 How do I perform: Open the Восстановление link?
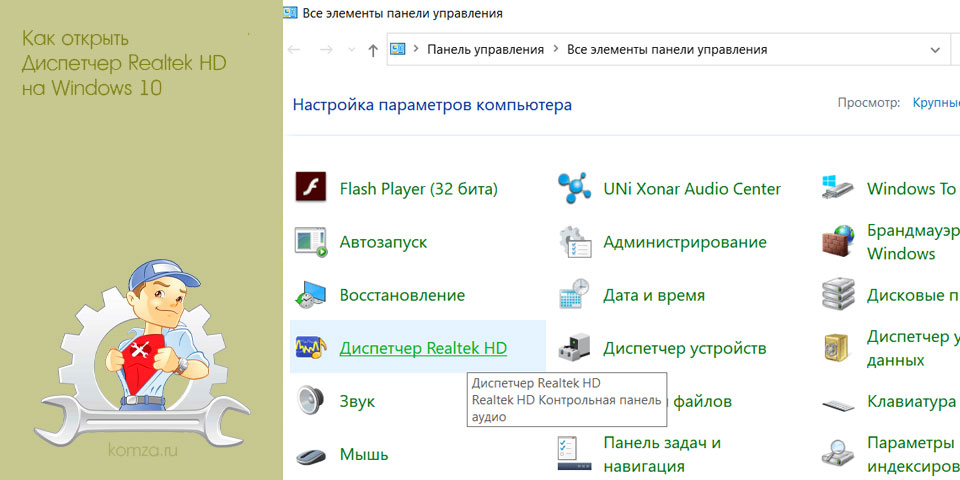tap(402, 295)
